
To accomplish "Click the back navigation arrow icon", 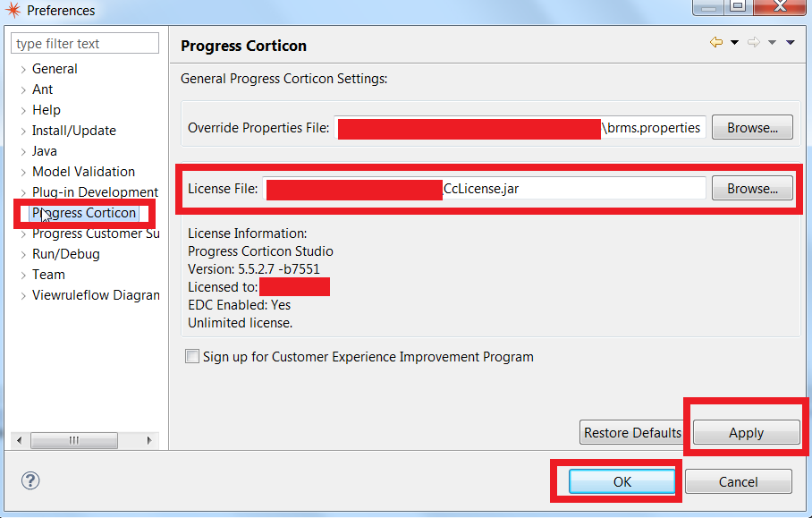I will tap(716, 42).
